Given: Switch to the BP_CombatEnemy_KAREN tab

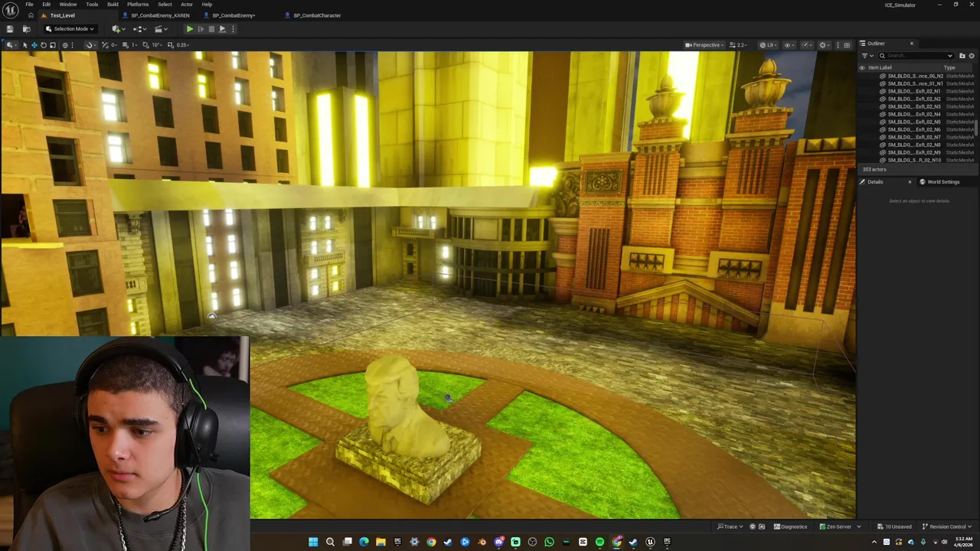Looking at the screenshot, I should [160, 15].
